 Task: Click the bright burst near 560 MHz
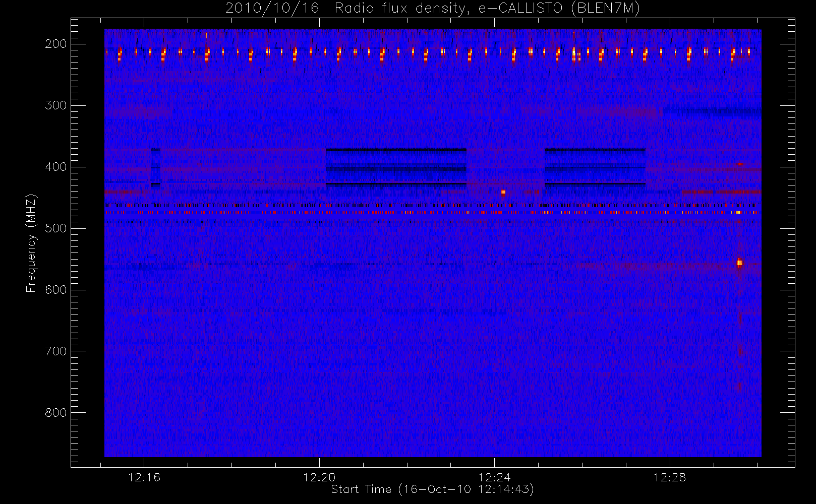point(739,263)
